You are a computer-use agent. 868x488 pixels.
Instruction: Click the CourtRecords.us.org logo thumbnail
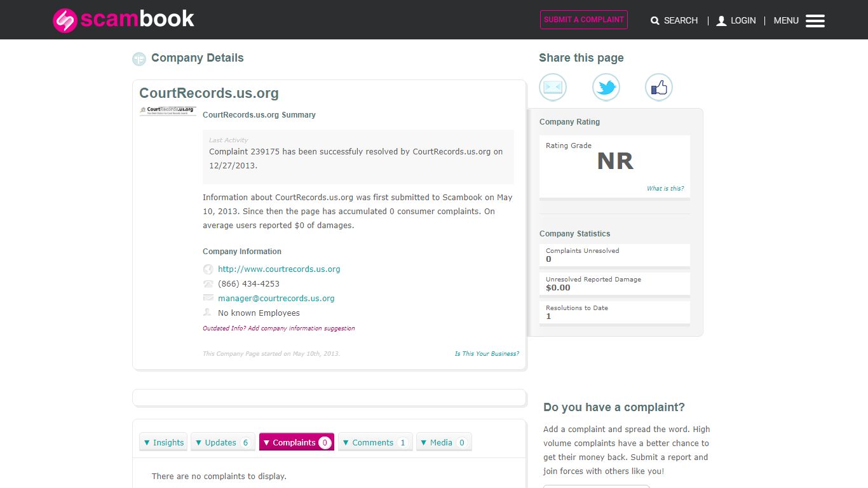[168, 111]
